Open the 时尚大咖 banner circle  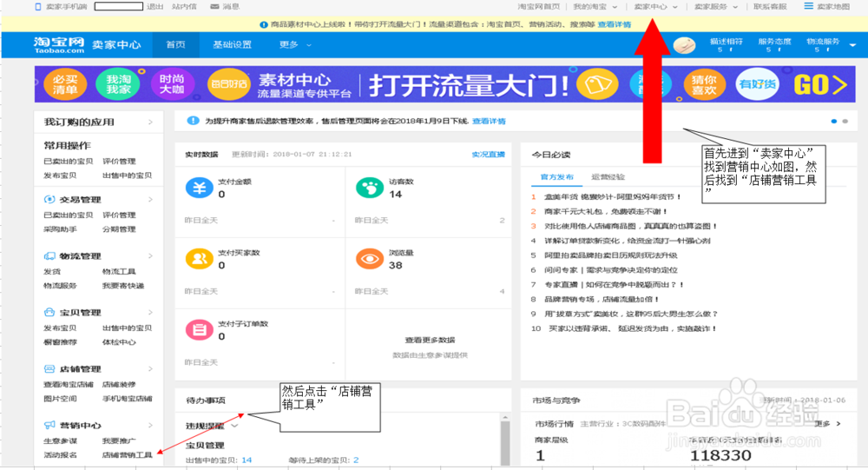coord(172,84)
